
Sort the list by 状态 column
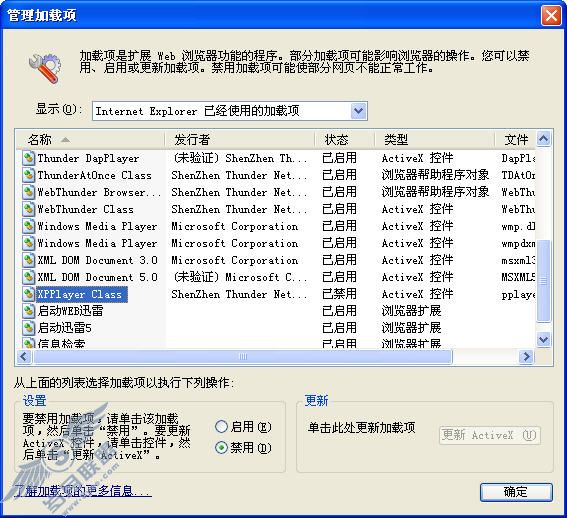pos(345,140)
